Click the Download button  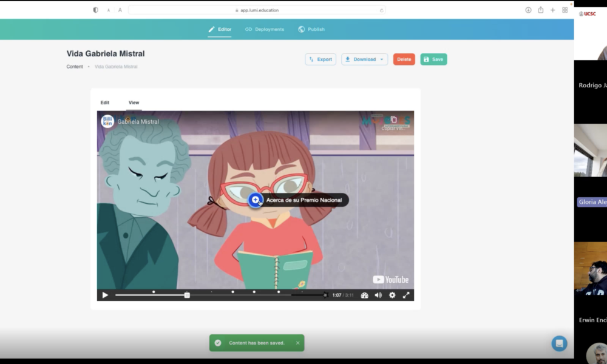click(x=361, y=59)
